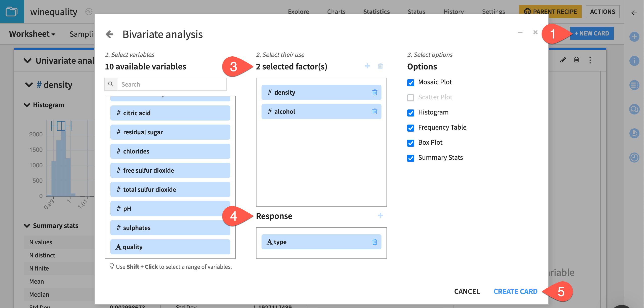
Task: Click the plus icon in right sidebar
Action: [x=634, y=37]
